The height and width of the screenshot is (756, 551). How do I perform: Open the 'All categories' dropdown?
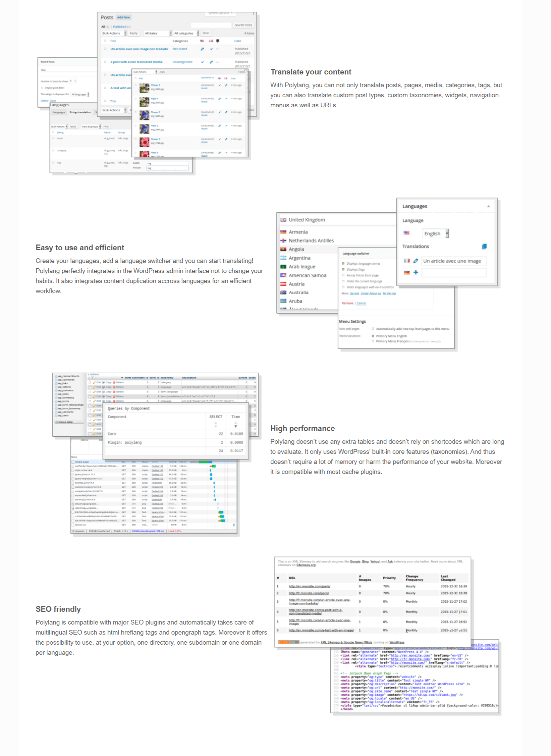(186, 33)
